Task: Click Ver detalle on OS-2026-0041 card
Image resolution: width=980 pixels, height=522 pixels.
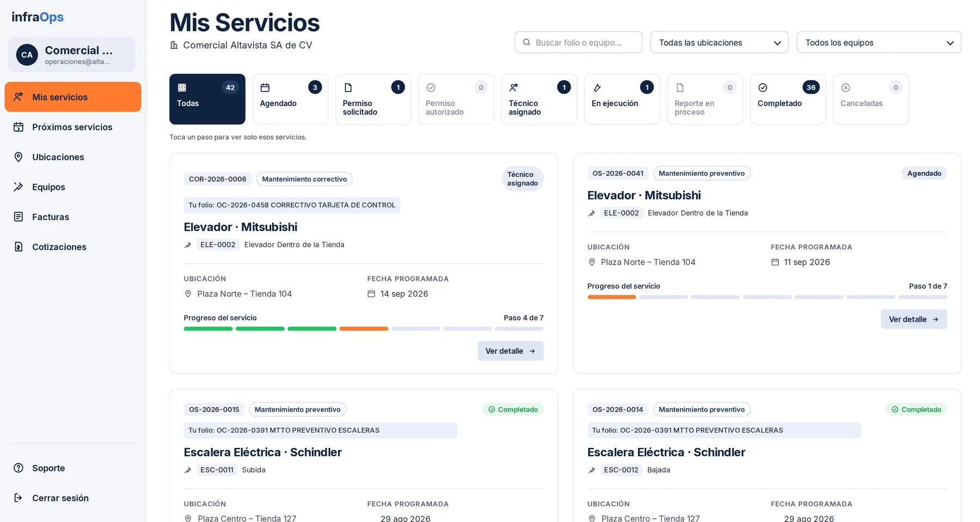Action: click(914, 320)
